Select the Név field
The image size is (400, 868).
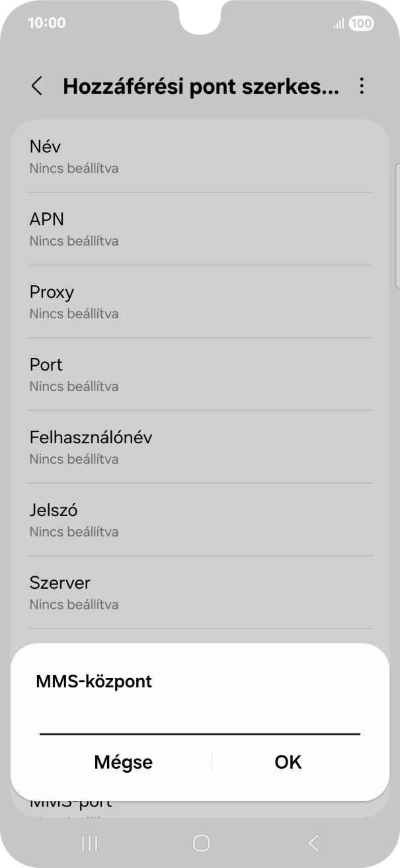(x=198, y=155)
